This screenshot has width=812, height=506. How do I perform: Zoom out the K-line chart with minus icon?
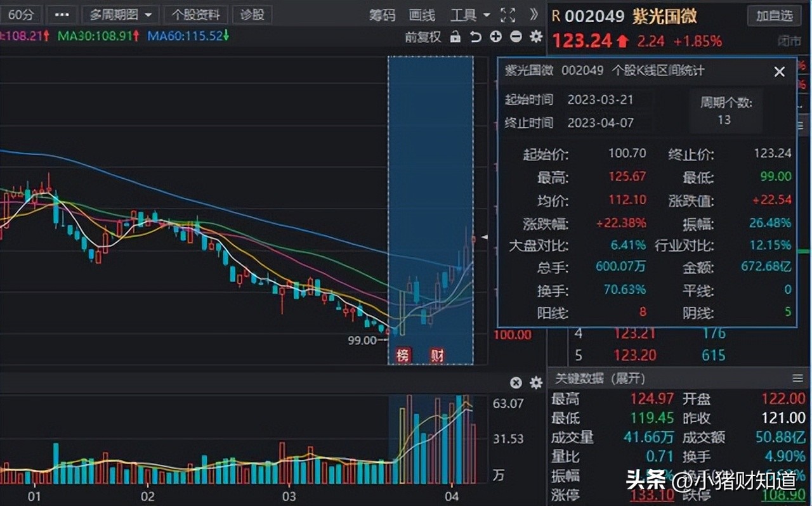pos(516,37)
